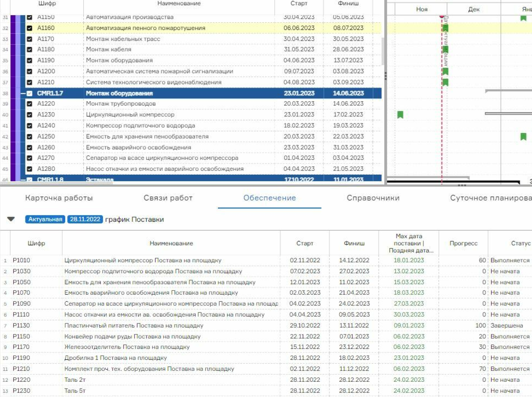The width and height of the screenshot is (532, 397).
Task: Click the Актуальная version badge
Action: click(45, 219)
